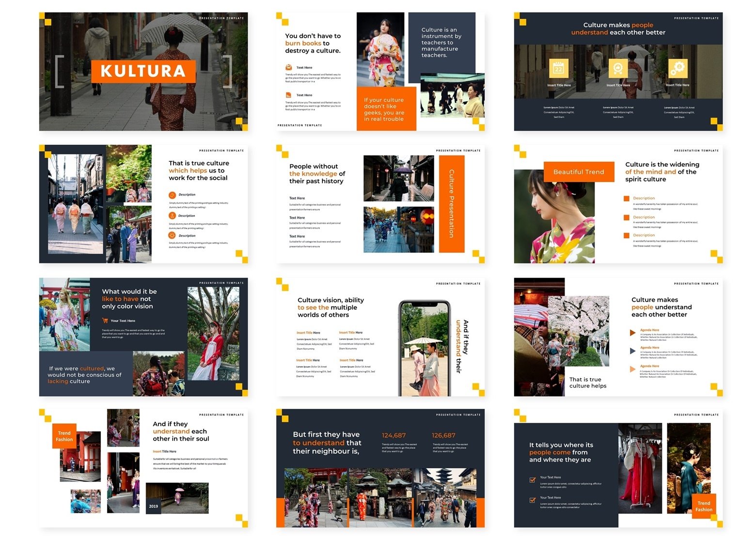Open the Presentation Template header on the KULTURA slide
The image size is (756, 540).
pyautogui.click(x=222, y=17)
